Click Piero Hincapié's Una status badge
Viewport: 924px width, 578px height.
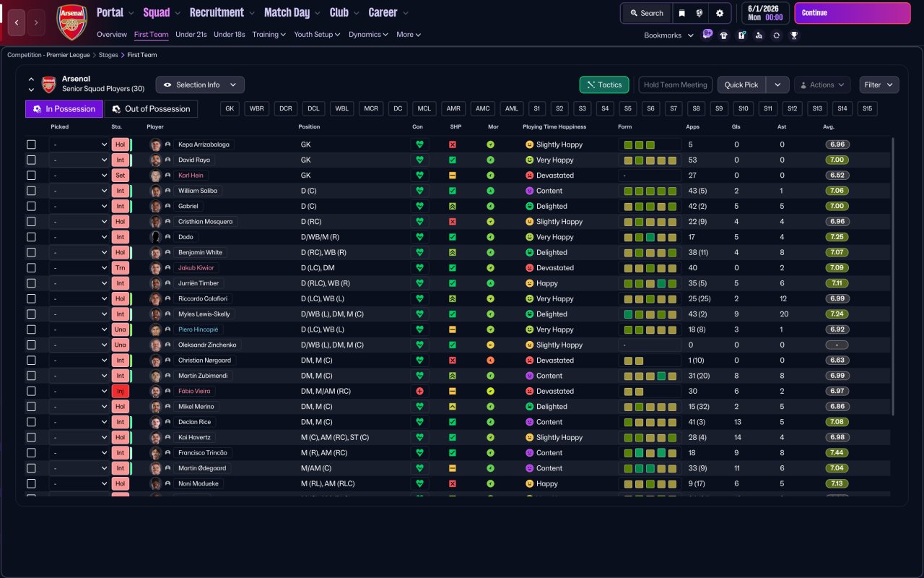[121, 329]
